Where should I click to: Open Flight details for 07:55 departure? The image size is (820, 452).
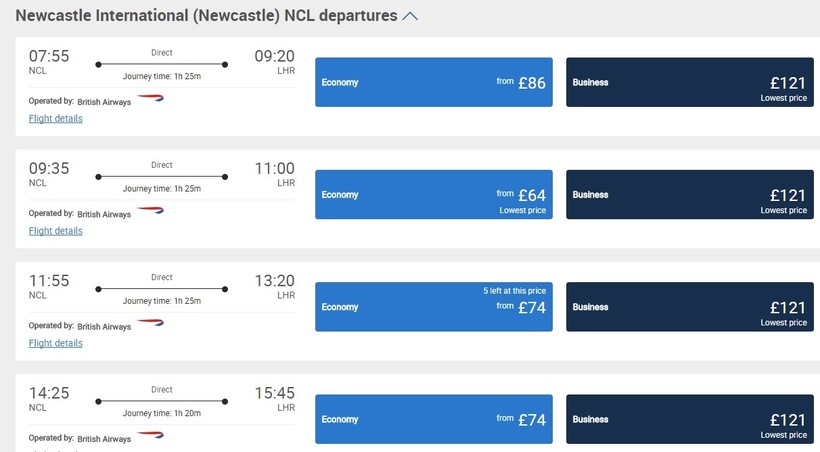tap(56, 119)
